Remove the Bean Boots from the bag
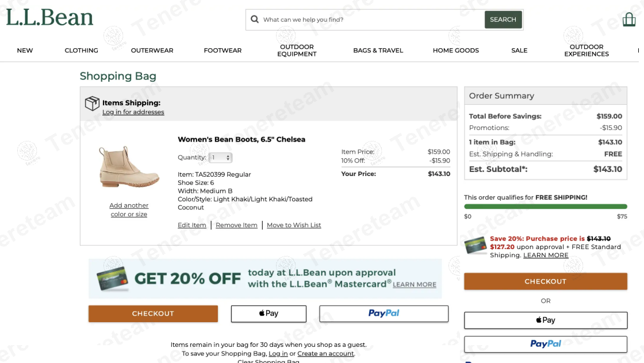Viewport: 644px width, 363px height. pyautogui.click(x=236, y=225)
